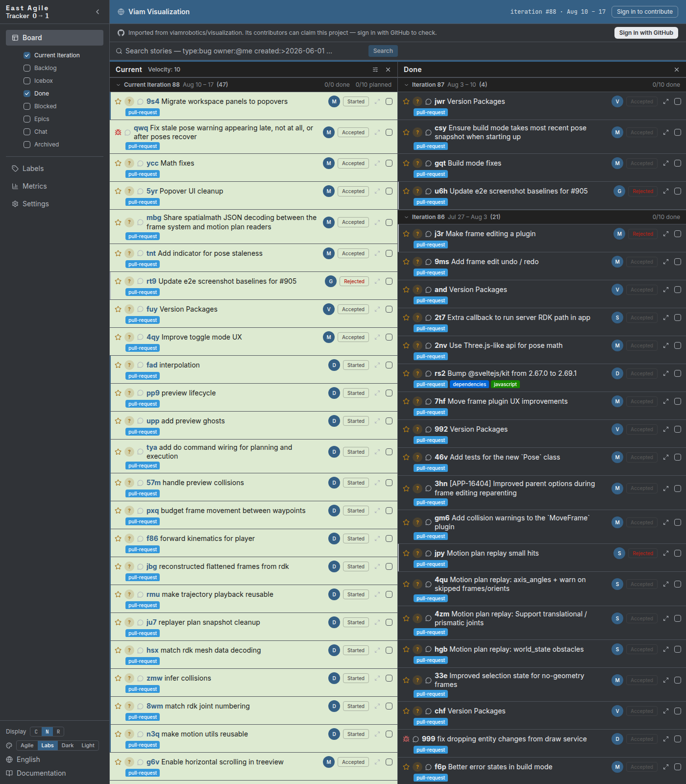This screenshot has width=686, height=784.
Task: Click the V owner avatar on fuy Version Packages
Action: point(329,309)
